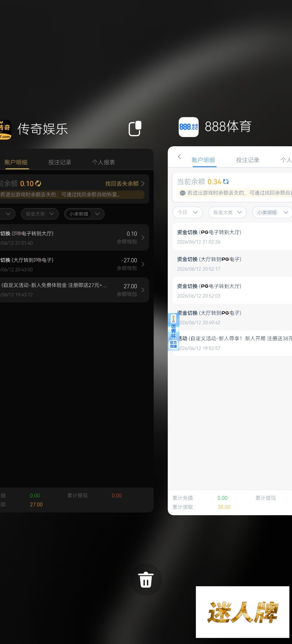Open the date filter dropdown in 传奇娱乐
Viewport: 292px width, 644px height.
tap(7, 214)
